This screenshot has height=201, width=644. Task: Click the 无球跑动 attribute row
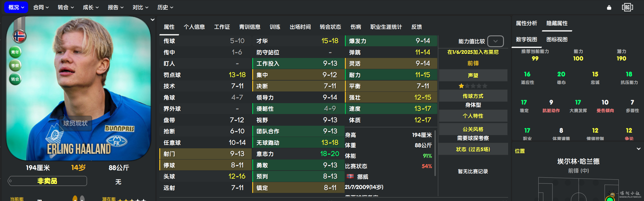click(x=298, y=143)
